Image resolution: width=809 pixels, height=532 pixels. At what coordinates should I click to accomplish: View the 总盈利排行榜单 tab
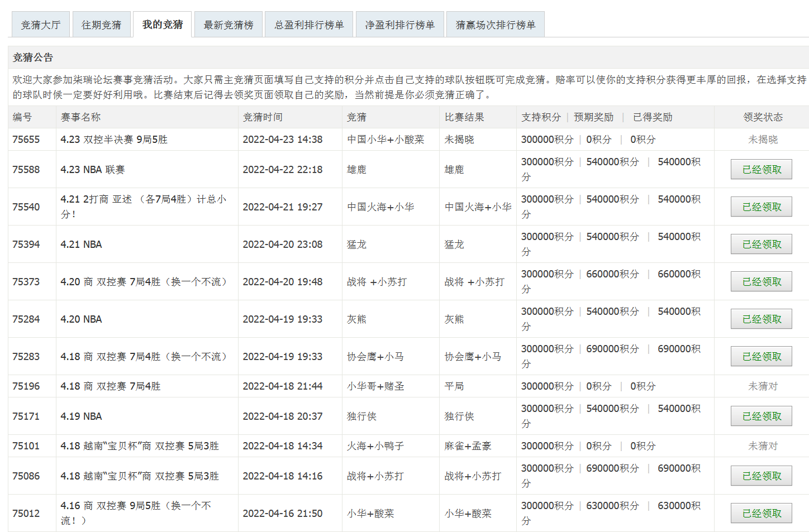coord(308,25)
